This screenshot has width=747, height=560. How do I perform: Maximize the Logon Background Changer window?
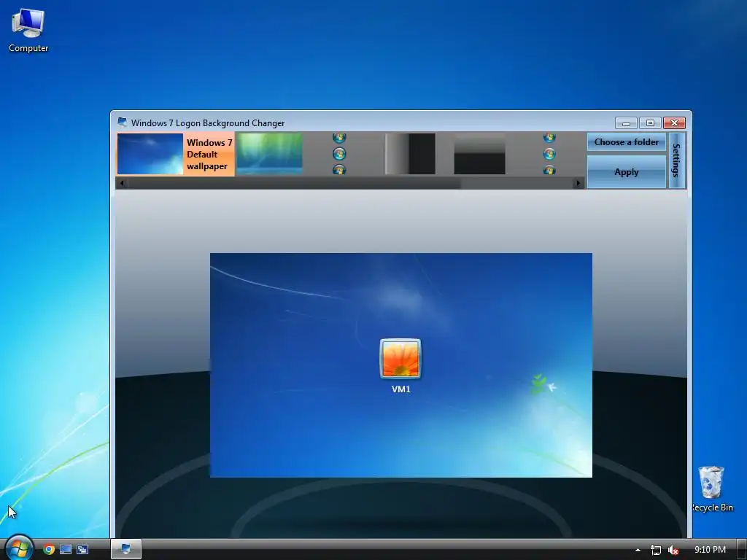tap(650, 122)
